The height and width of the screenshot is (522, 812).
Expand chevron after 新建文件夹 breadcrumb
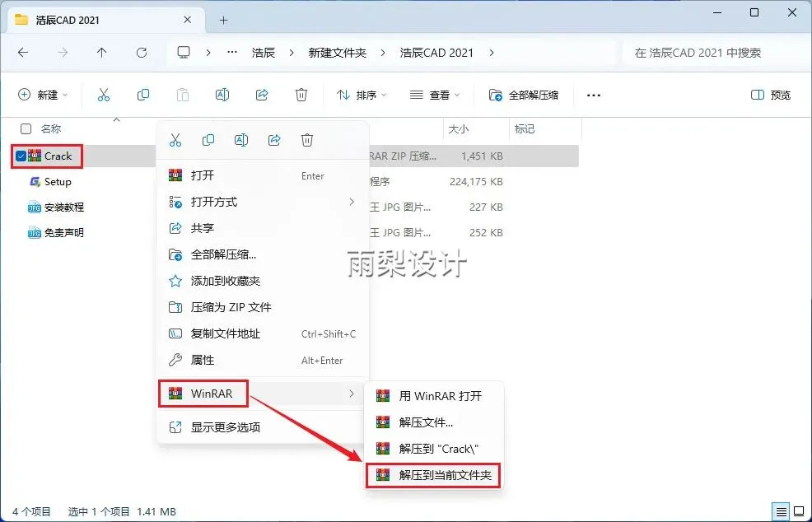(383, 53)
